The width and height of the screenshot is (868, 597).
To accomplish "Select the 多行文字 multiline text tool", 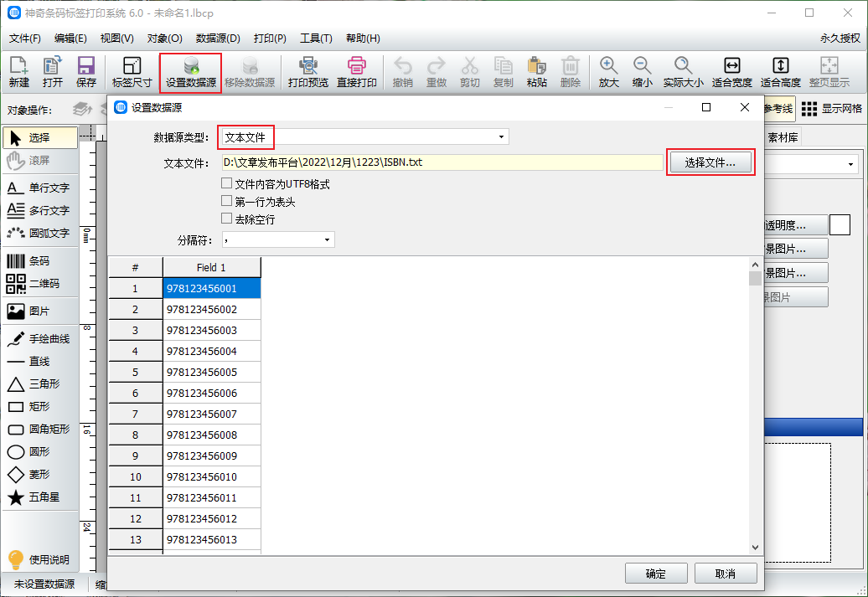I will tap(40, 210).
